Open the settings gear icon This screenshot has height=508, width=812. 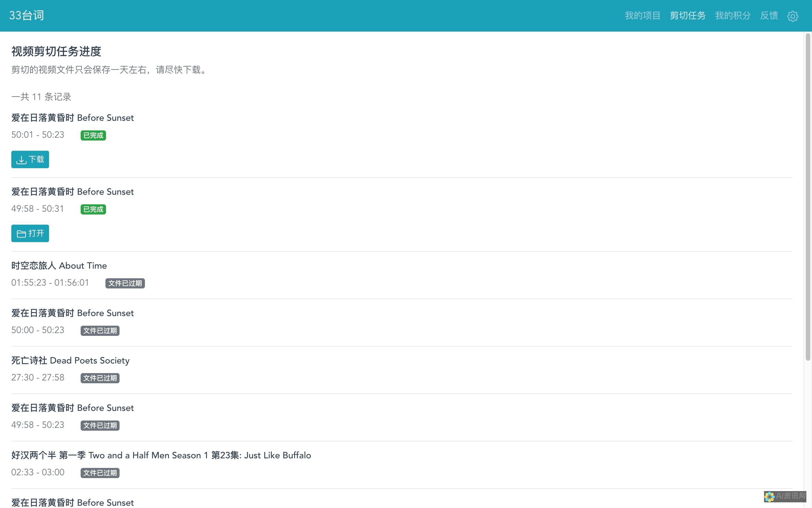[793, 16]
